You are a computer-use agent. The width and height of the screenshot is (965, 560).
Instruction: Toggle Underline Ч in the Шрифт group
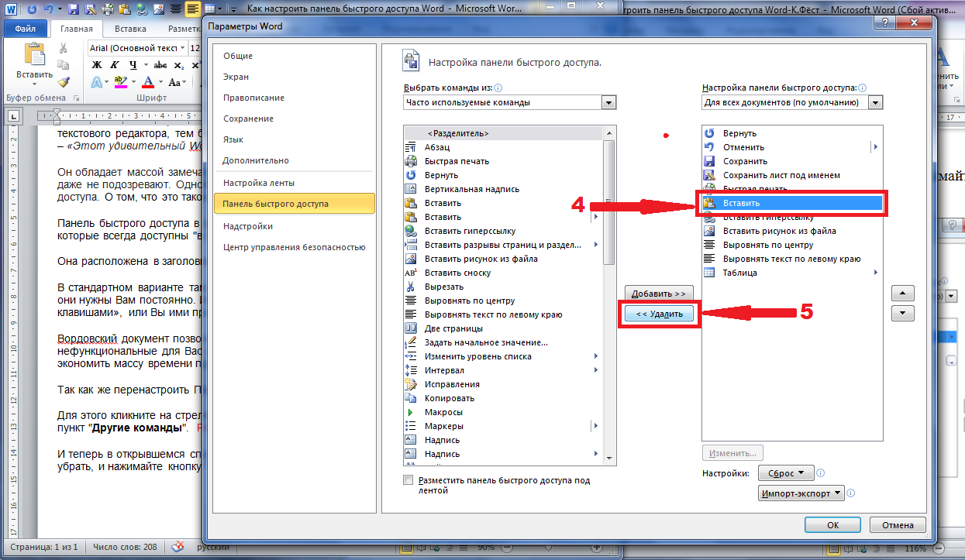133,65
